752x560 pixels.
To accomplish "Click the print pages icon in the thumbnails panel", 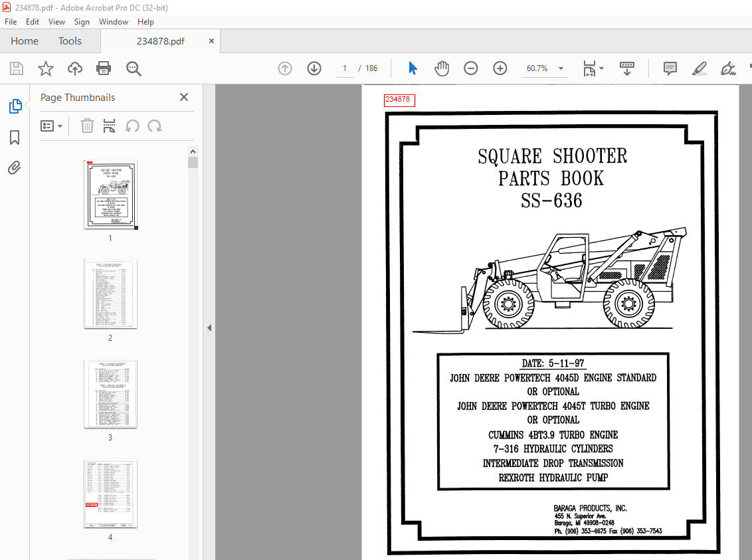I will click(x=110, y=126).
